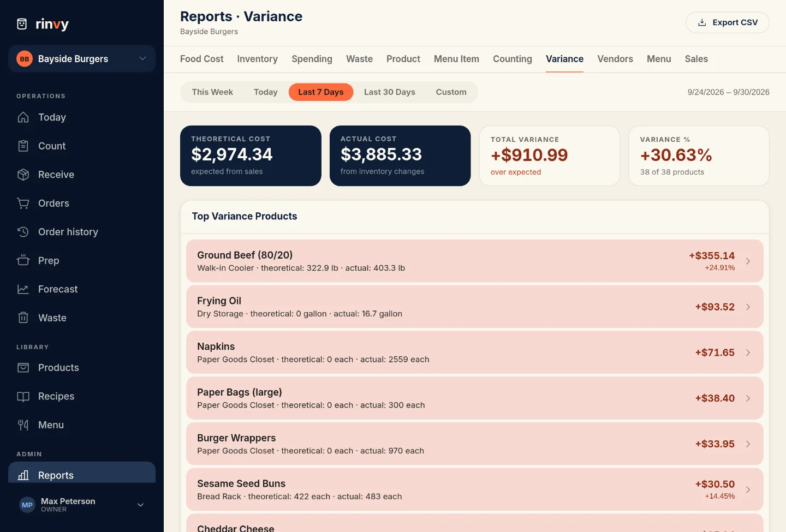Switch to the Sales tab
This screenshot has width=786, height=532.
click(696, 59)
